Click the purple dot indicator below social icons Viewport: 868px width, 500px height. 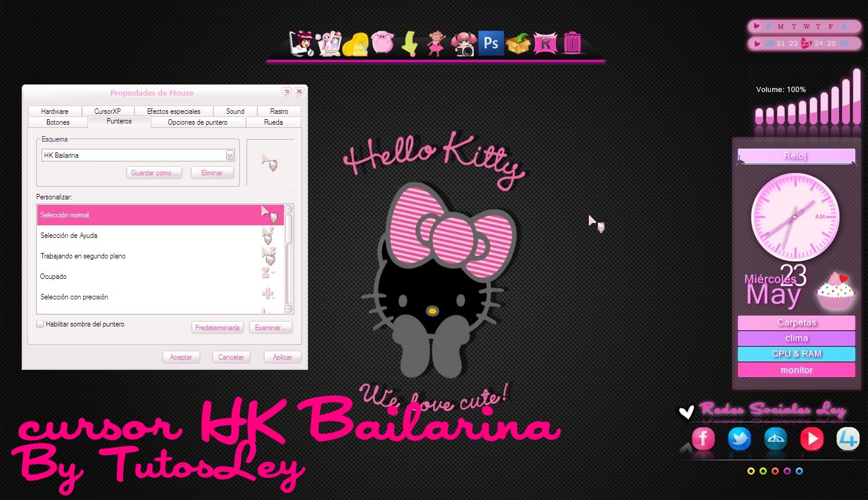[787, 471]
